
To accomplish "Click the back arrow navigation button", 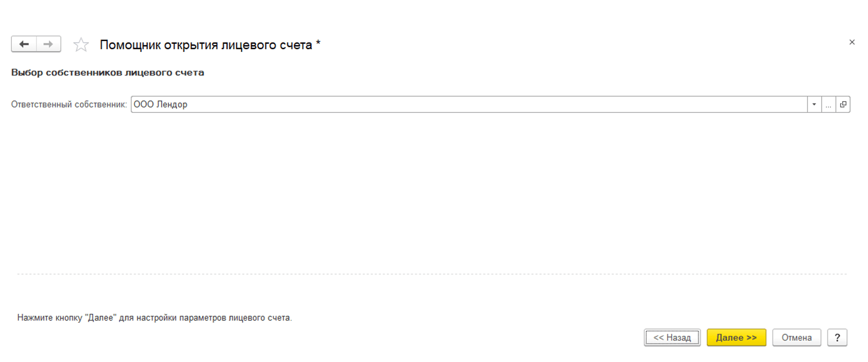I will click(x=24, y=44).
